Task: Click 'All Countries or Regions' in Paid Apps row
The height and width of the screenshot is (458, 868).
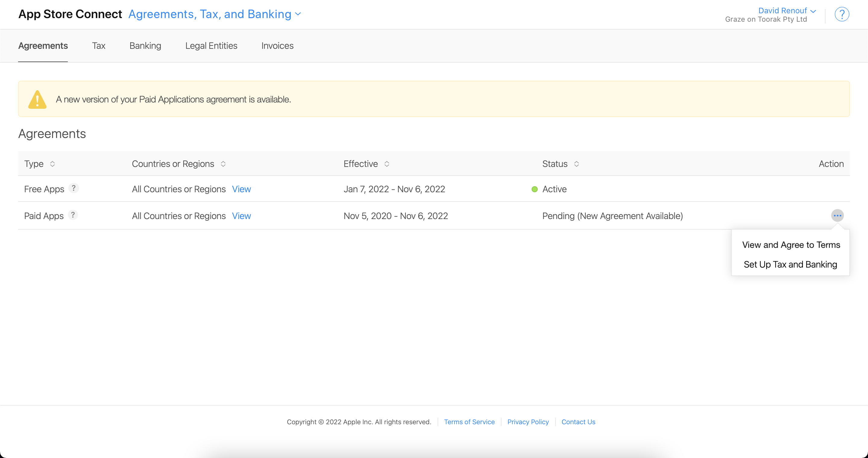Action: coord(179,216)
